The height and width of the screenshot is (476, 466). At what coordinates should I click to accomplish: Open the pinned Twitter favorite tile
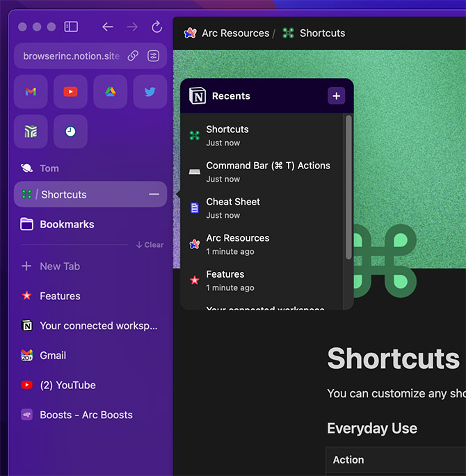[x=150, y=92]
